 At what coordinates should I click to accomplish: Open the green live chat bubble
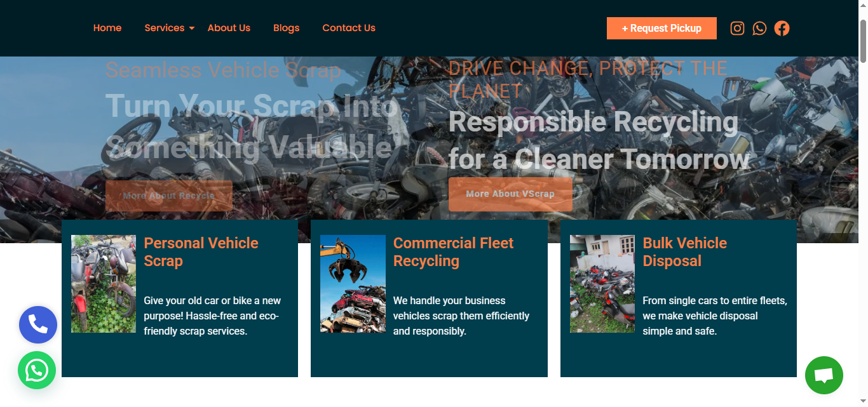point(824,375)
